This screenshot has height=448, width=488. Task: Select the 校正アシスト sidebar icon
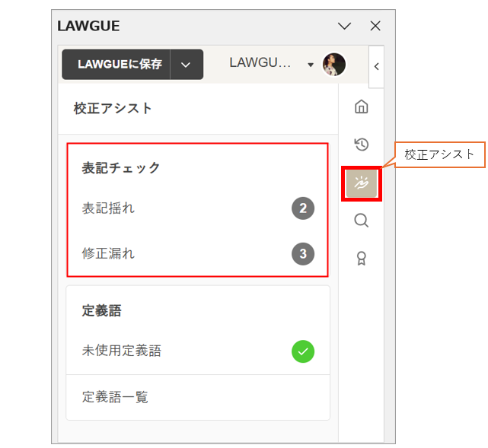coord(362,183)
